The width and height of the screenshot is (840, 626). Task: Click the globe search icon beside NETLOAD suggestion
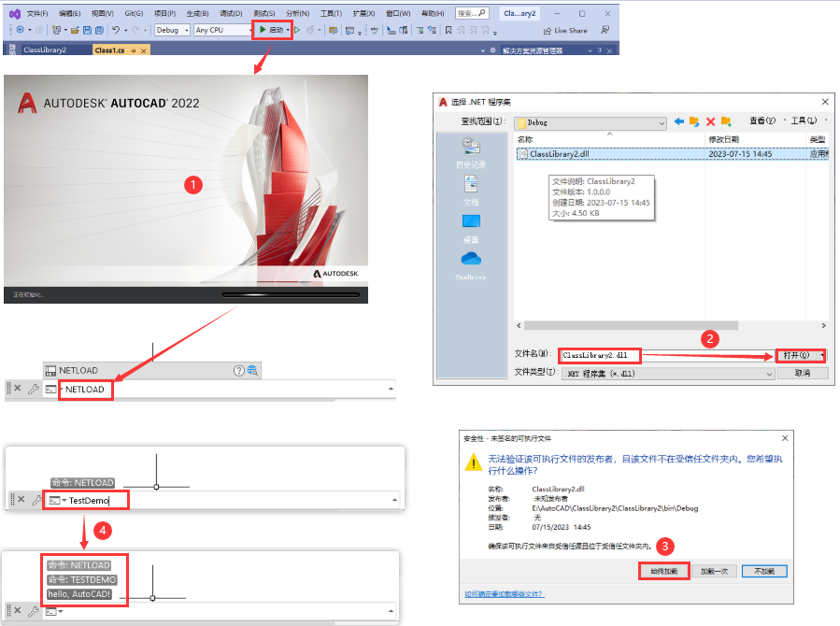(252, 371)
